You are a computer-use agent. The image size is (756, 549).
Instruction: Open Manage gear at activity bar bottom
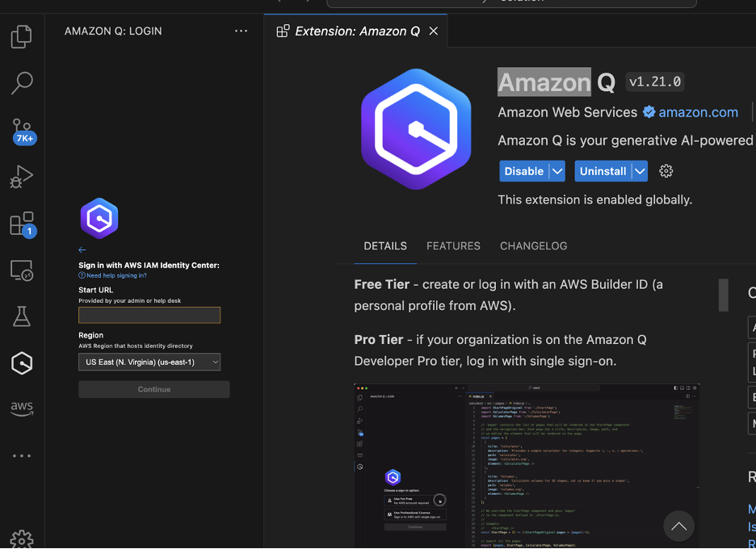pyautogui.click(x=22, y=540)
